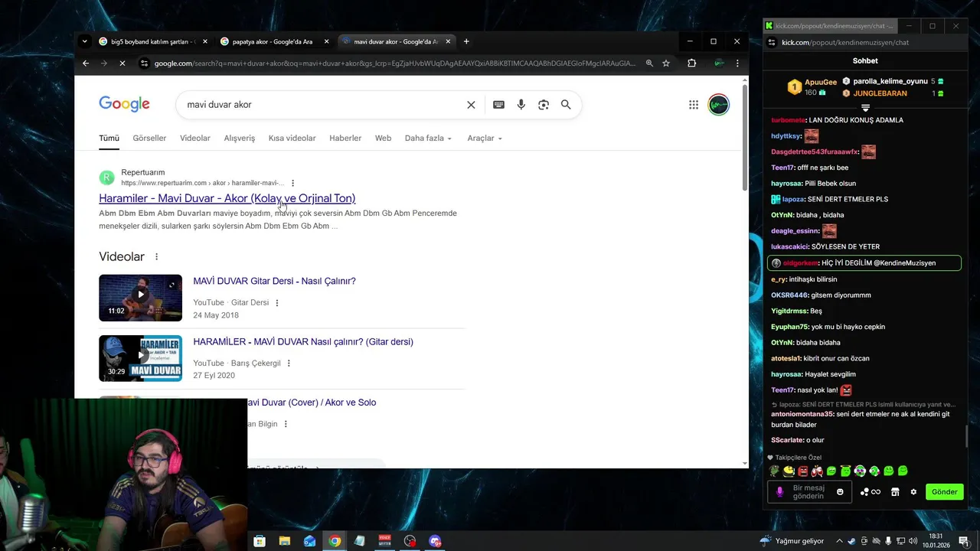Open options for Barış Çekergil video
Screen dimensions: 980x551
289,364
